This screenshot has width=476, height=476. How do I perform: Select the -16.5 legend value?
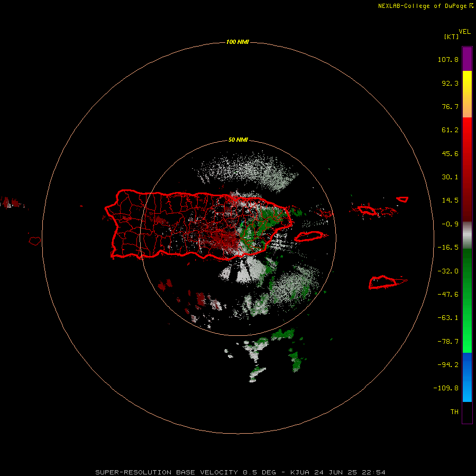click(x=448, y=248)
